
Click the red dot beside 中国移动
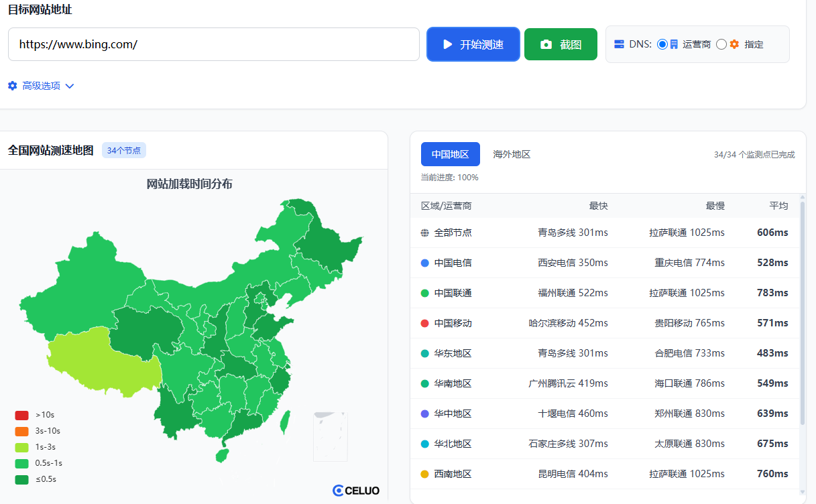click(x=424, y=323)
